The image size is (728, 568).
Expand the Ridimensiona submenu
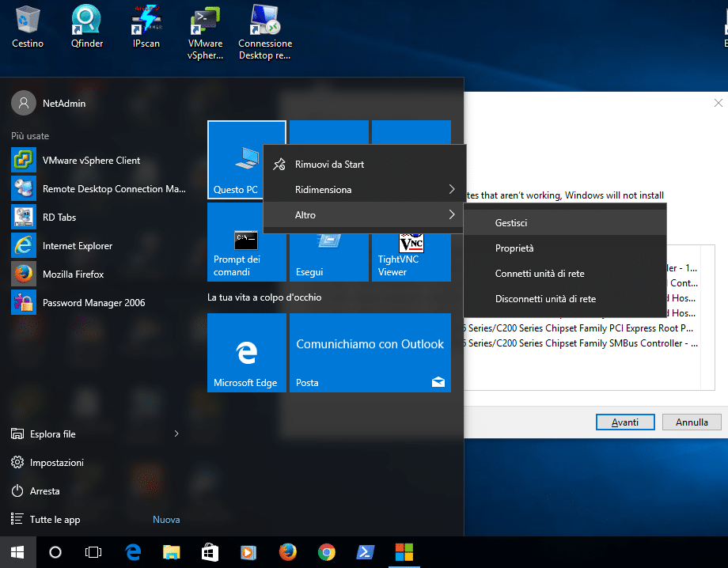365,189
